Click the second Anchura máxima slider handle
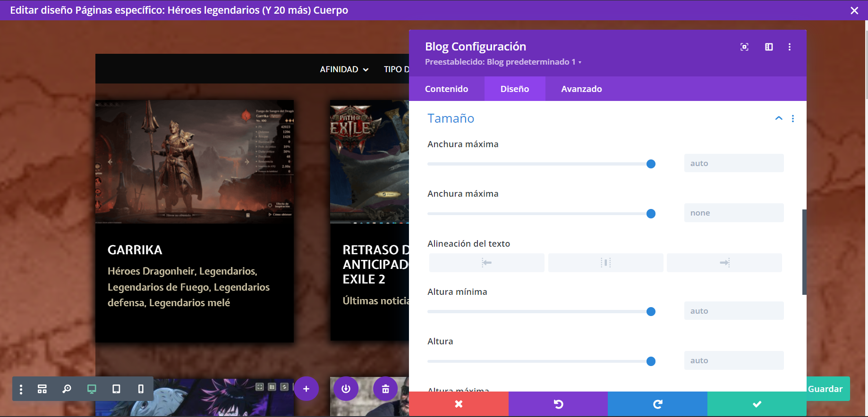 point(651,214)
